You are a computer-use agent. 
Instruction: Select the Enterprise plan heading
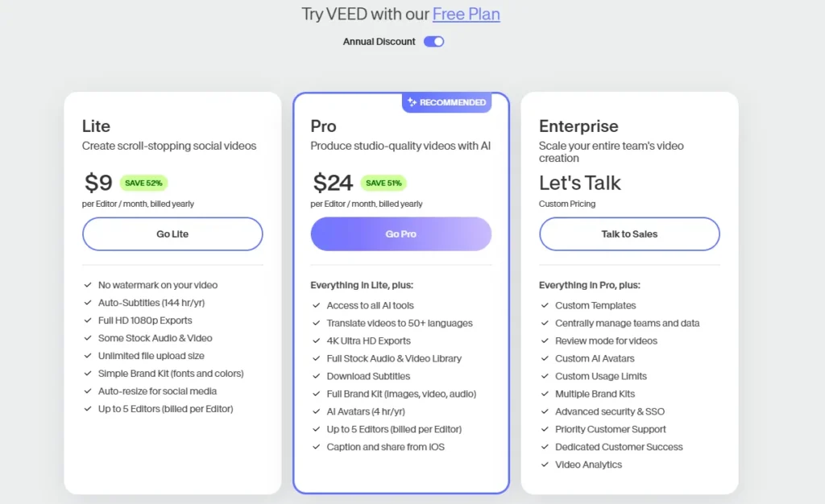pos(578,126)
